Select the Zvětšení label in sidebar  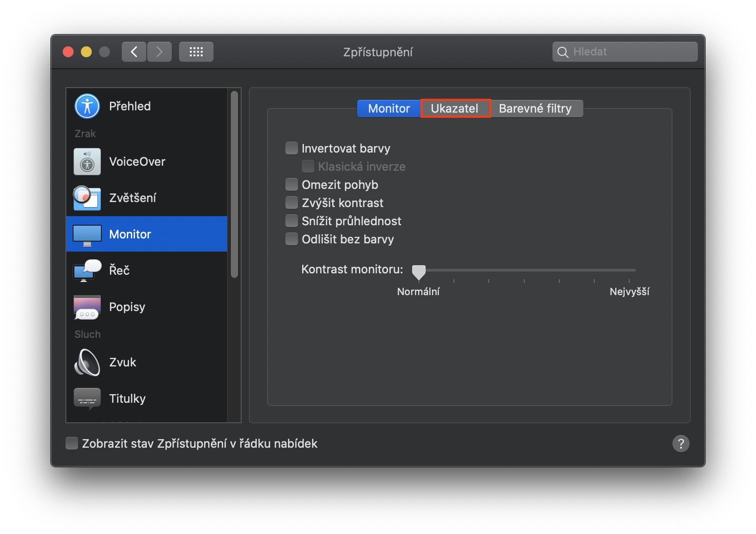133,198
